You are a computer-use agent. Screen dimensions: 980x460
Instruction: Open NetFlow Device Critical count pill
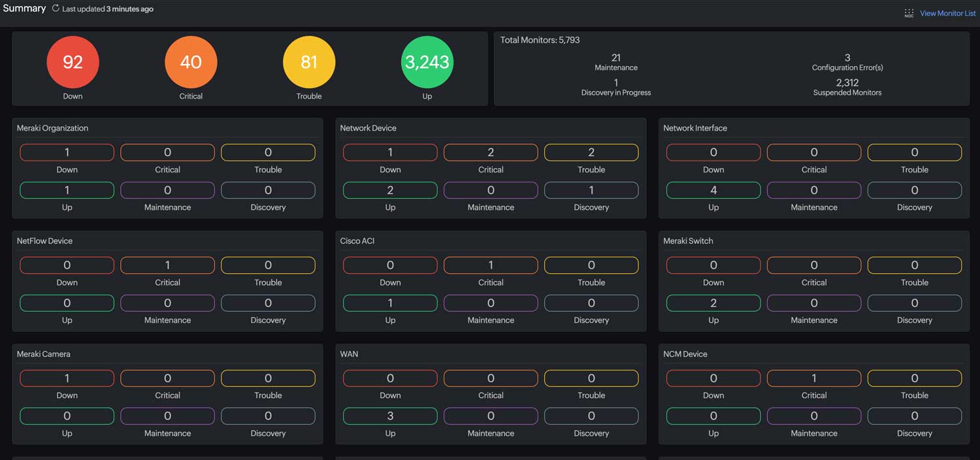pos(167,265)
